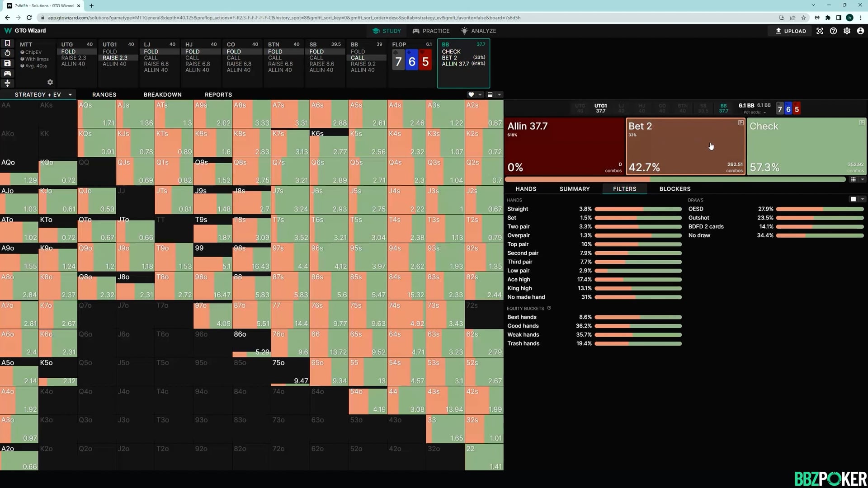The height and width of the screenshot is (488, 868).
Task: Open the game controller practice icon
Action: (x=7, y=73)
